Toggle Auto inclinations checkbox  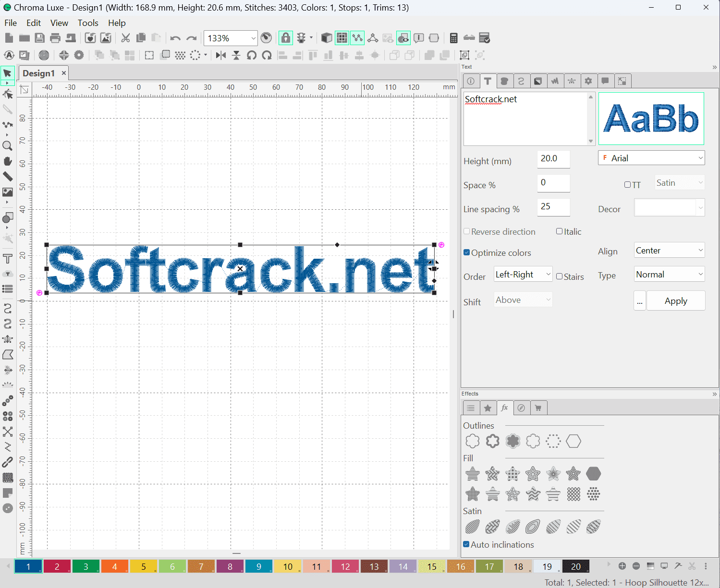click(466, 544)
